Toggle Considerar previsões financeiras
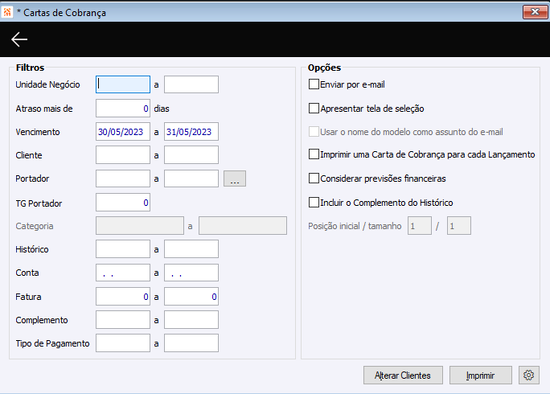550x394 pixels. point(314,178)
